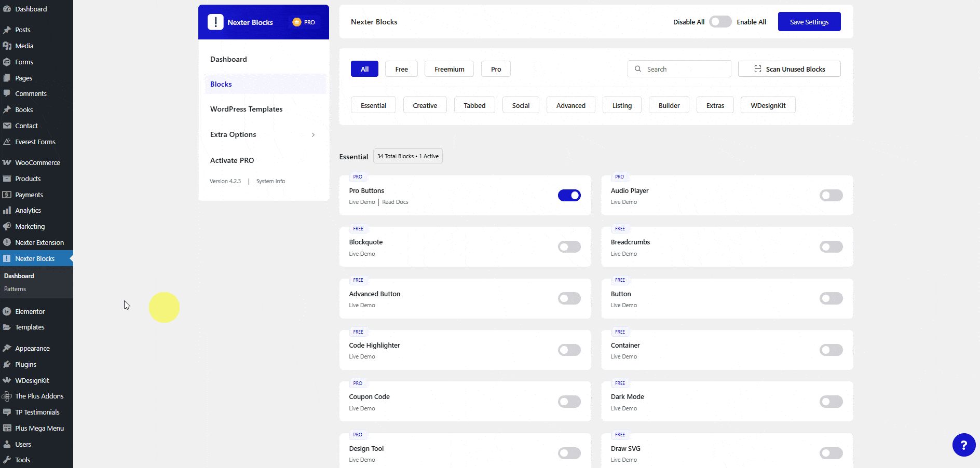Switch to the Pro filter tab

pyautogui.click(x=495, y=68)
